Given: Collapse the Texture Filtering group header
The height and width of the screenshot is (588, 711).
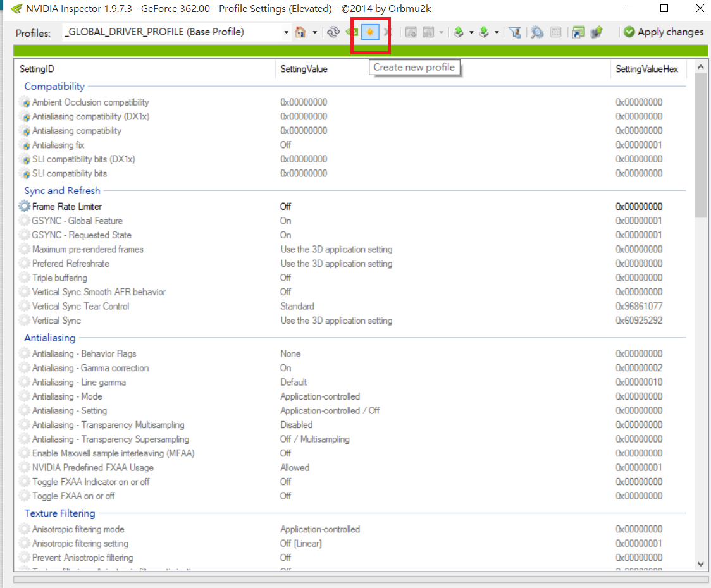Looking at the screenshot, I should pos(60,513).
